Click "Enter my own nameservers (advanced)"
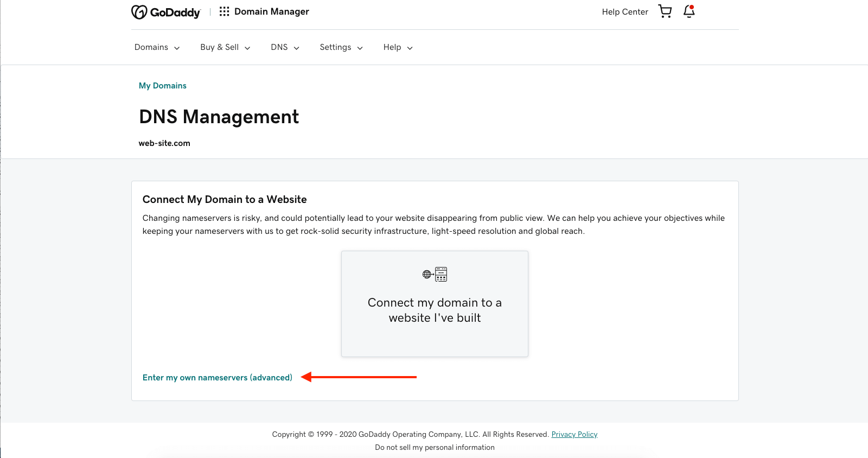The height and width of the screenshot is (458, 868). tap(217, 378)
